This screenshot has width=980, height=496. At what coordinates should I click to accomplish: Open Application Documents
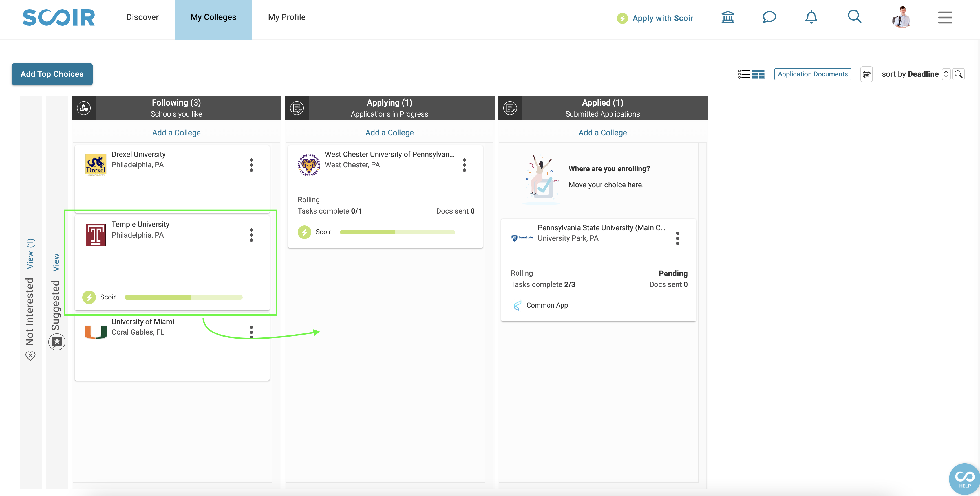813,74
